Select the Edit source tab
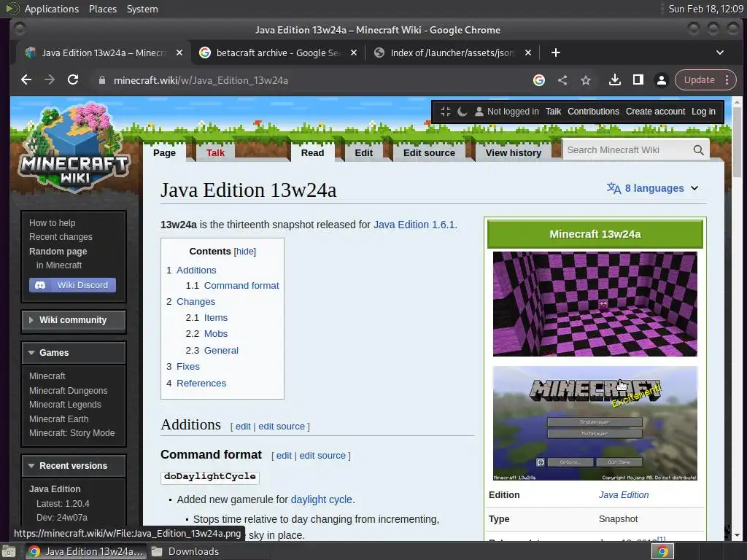This screenshot has width=747, height=560. [x=429, y=153]
